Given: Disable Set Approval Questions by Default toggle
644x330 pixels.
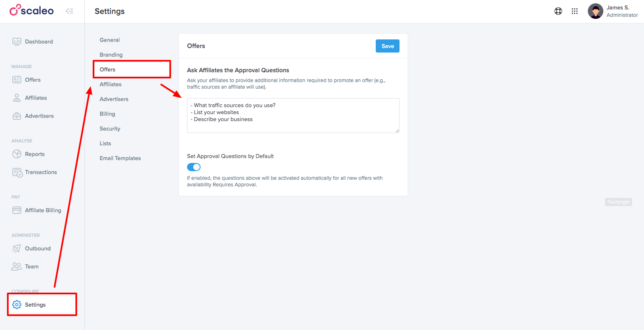Looking at the screenshot, I should (x=194, y=167).
